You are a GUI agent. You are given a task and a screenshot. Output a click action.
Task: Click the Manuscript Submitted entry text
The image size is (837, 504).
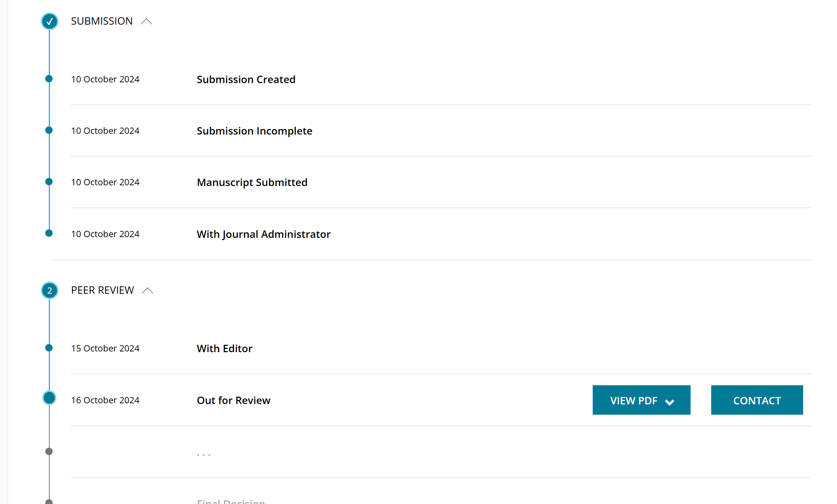(252, 182)
